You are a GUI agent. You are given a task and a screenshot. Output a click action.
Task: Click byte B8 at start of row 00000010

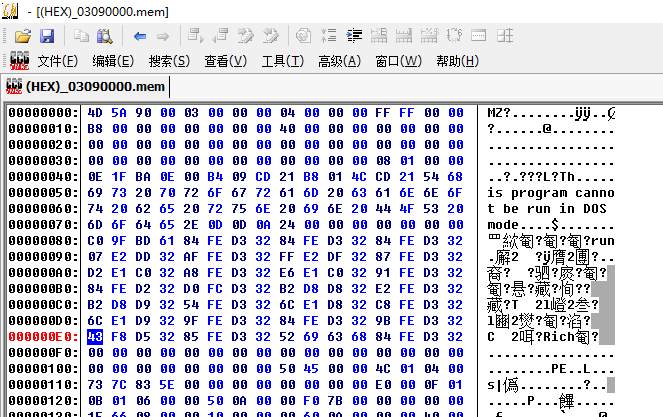tap(95, 129)
